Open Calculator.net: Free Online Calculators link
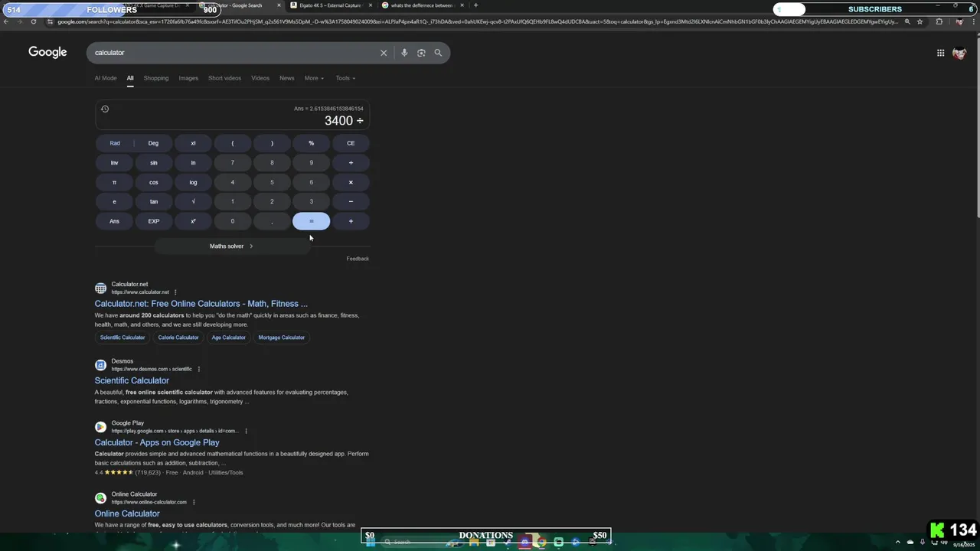The image size is (980, 551). [201, 304]
